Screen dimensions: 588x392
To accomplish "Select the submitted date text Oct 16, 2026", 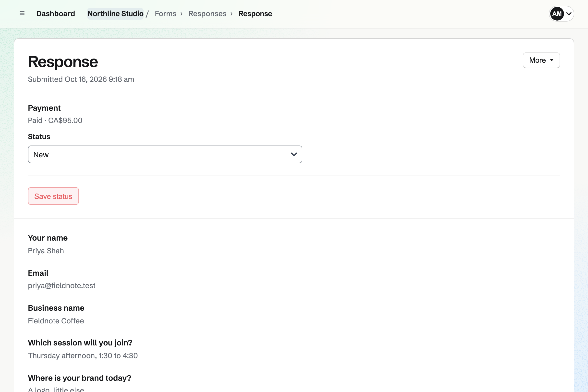I will point(86,79).
